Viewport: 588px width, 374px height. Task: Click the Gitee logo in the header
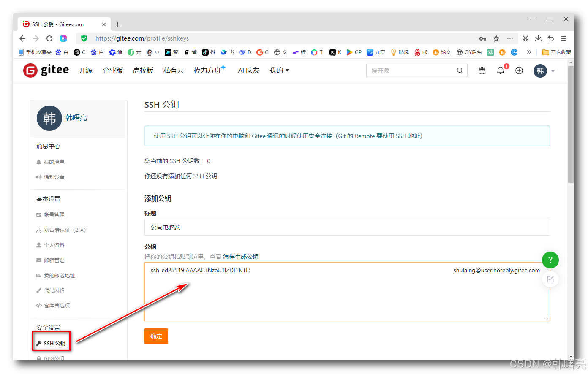[46, 70]
